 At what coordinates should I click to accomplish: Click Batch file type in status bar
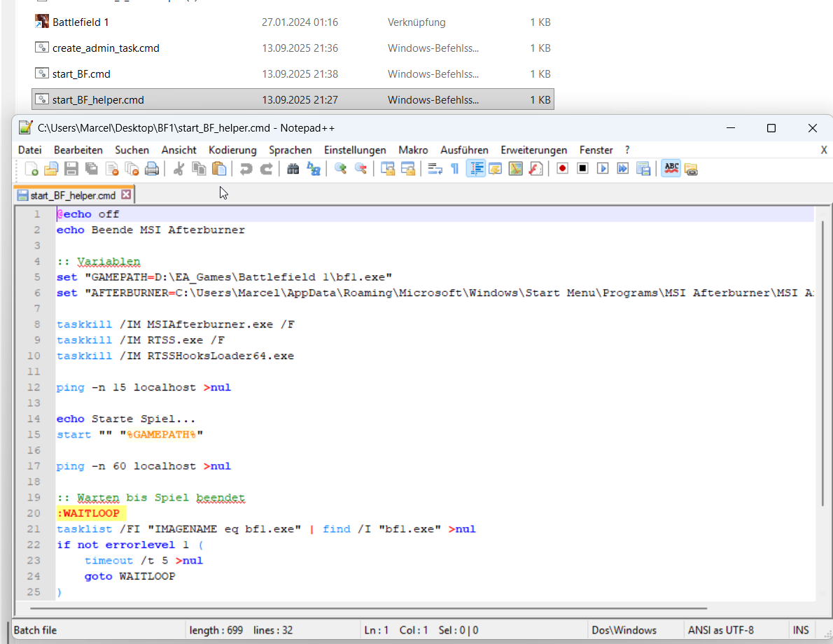point(35,630)
